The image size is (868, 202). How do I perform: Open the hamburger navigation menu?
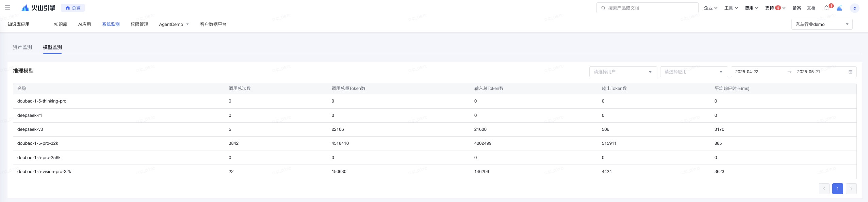7,8
